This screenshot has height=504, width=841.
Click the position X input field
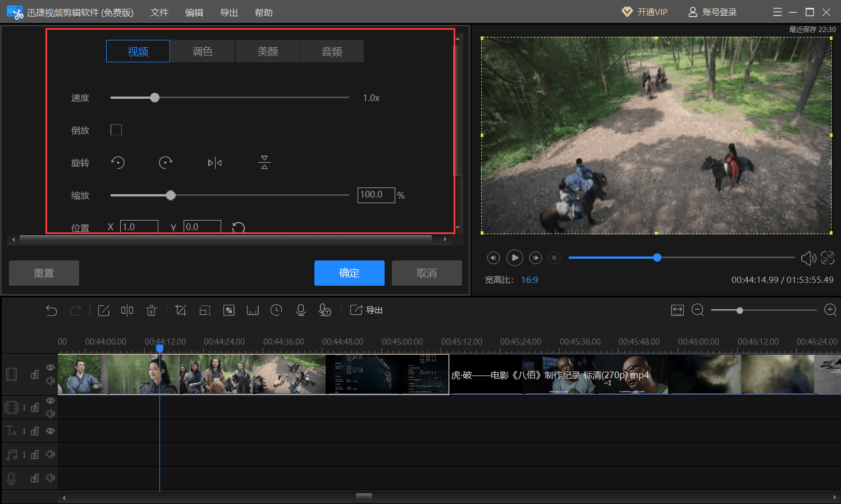(139, 226)
